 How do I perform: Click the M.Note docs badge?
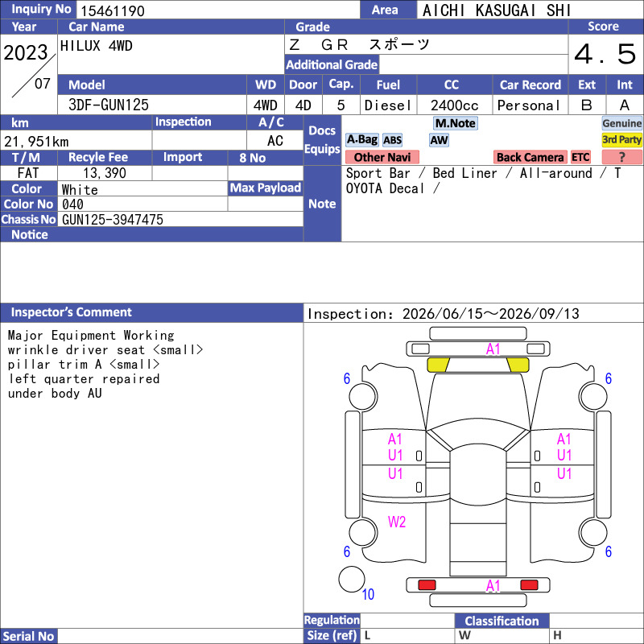(x=456, y=123)
